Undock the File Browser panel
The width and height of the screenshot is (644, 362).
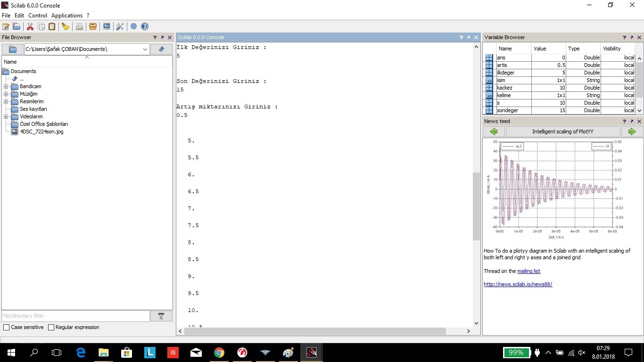pos(162,37)
